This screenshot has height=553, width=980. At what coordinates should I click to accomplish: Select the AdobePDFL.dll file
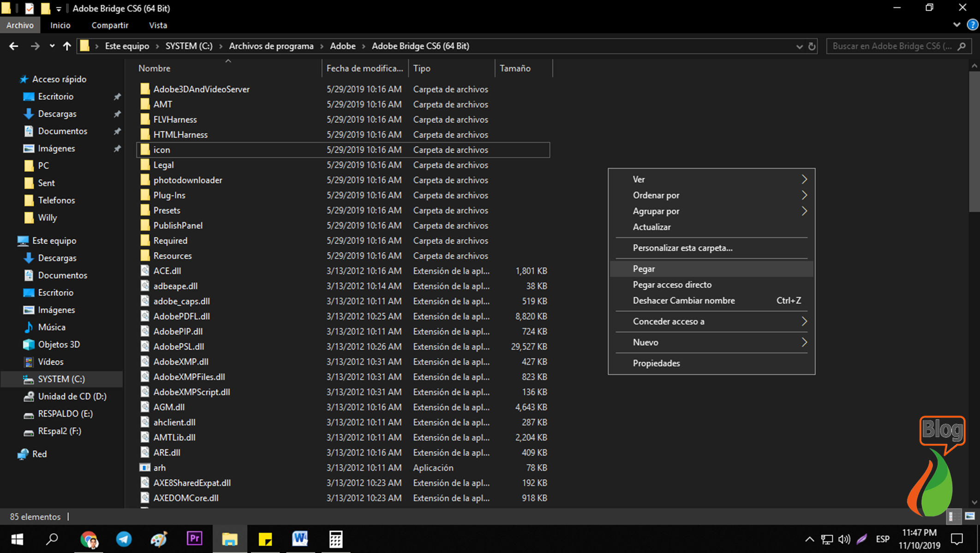click(x=343, y=316)
